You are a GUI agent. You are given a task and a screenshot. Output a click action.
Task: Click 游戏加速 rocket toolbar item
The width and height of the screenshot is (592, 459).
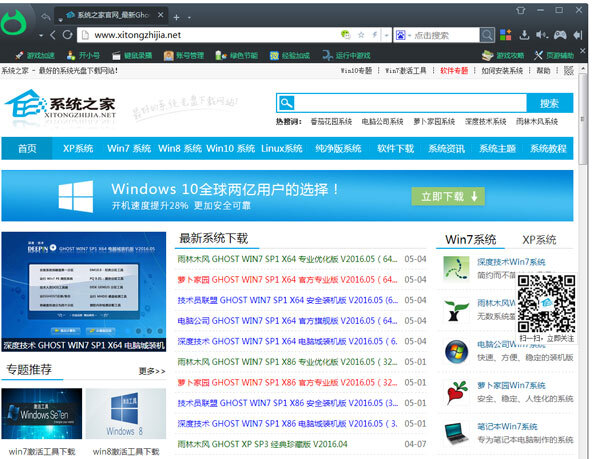click(35, 55)
